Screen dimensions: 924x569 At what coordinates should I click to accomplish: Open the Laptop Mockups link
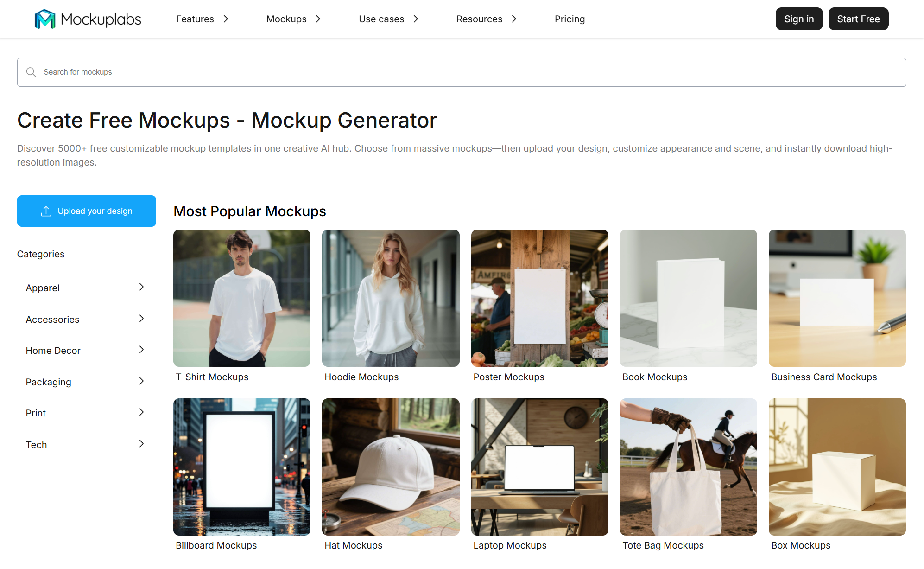point(510,545)
